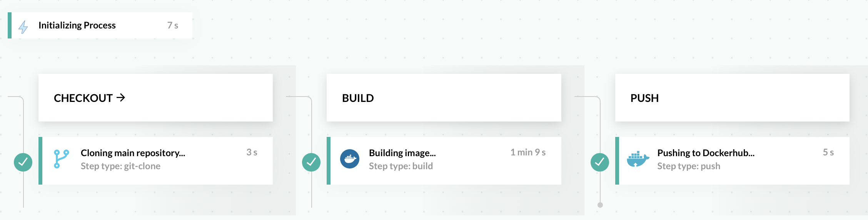Click the Step type: push label
Viewport: 868px width, 220px height.
688,166
